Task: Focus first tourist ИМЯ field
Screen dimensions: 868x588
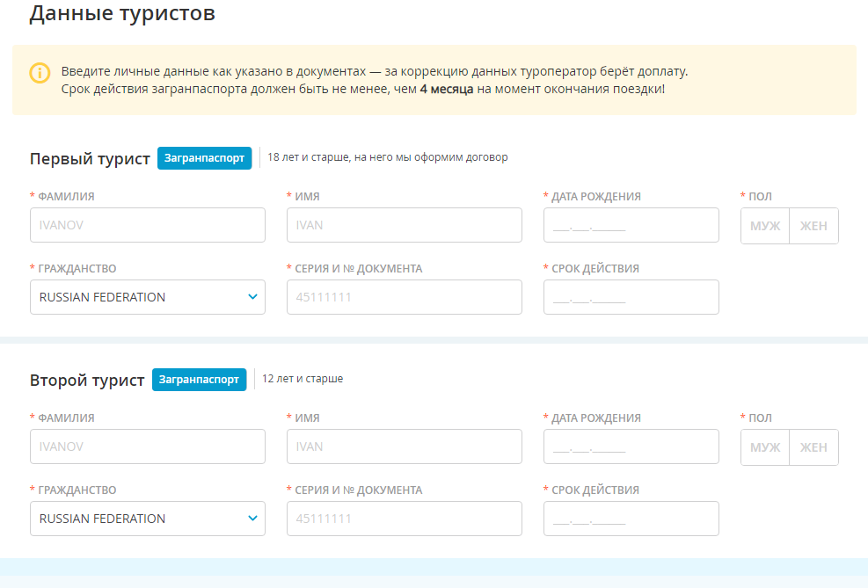Action: tap(405, 225)
